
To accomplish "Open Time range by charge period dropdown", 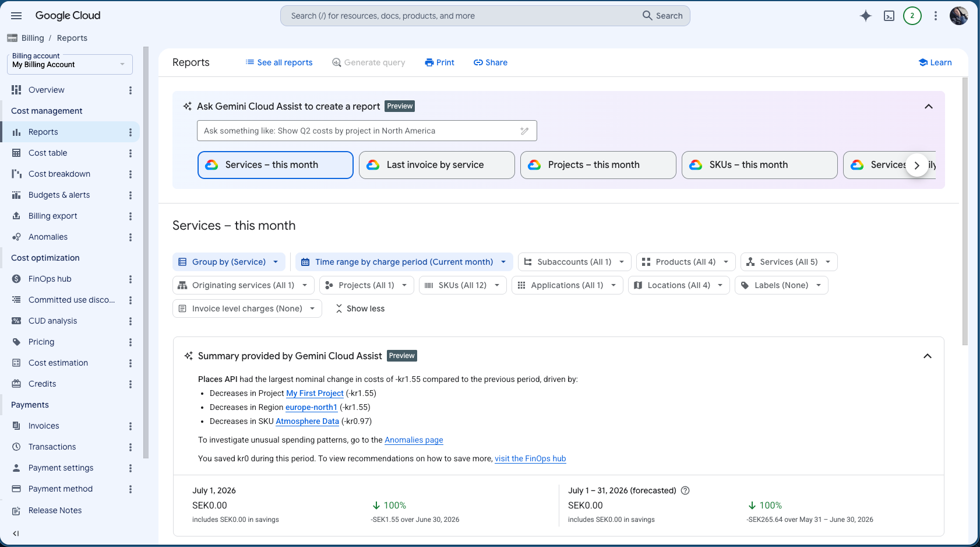I will click(404, 262).
